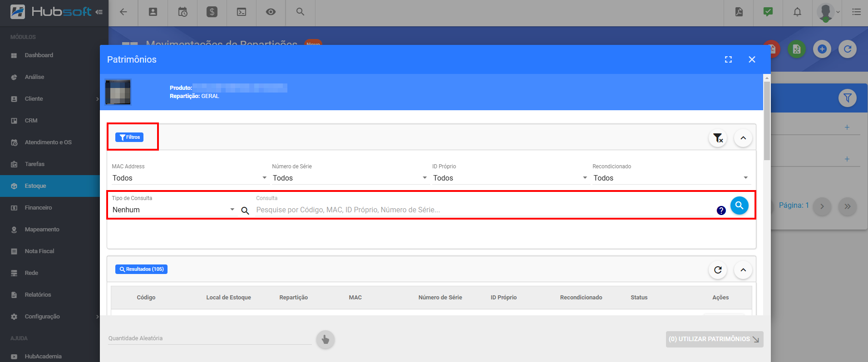The height and width of the screenshot is (362, 868).
Task: Open the dollar sign financial icon
Action: 212,12
